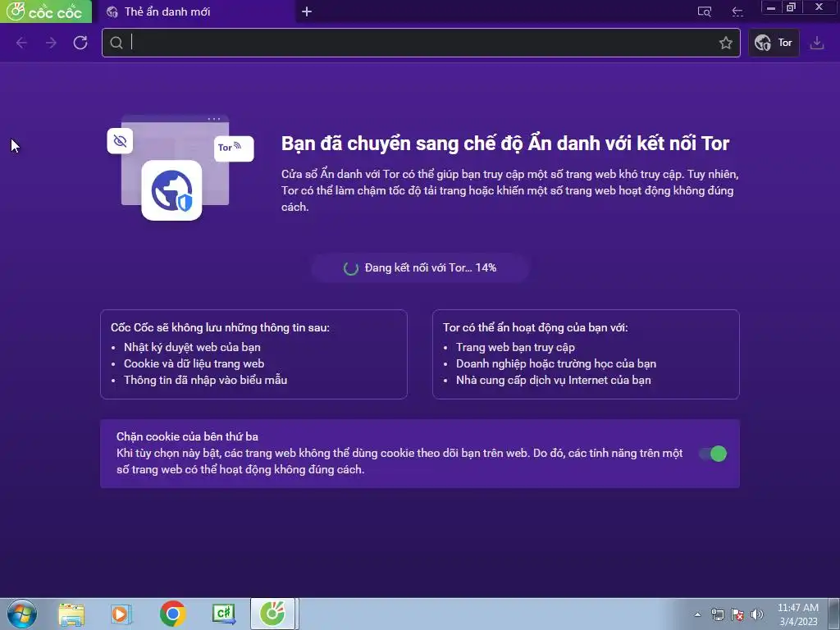Open the tab search icon in title bar
The image size is (840, 630).
[705, 11]
